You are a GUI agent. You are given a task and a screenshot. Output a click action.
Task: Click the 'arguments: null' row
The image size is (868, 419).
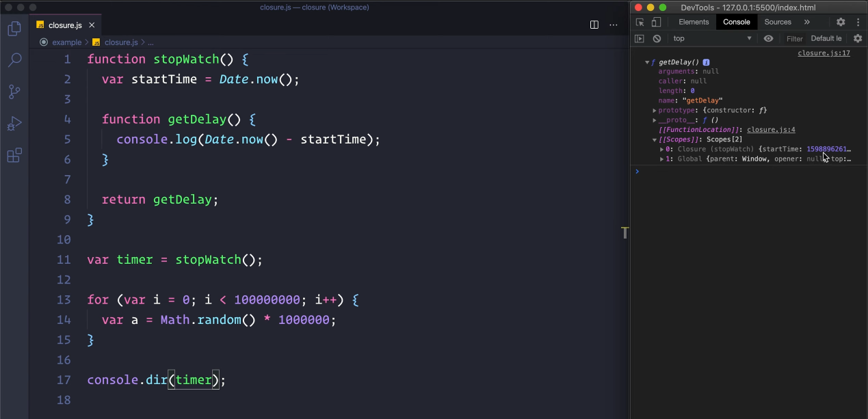[x=688, y=71]
